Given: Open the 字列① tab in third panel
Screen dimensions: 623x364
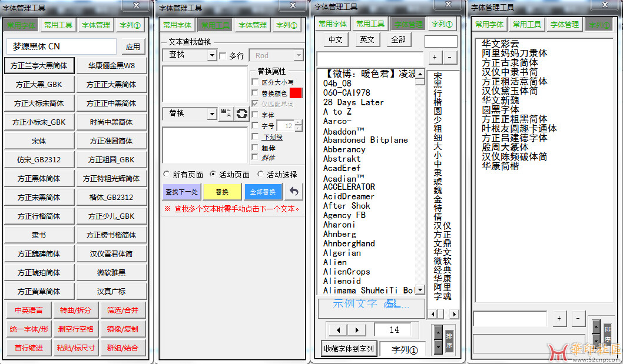Looking at the screenshot, I should [442, 24].
